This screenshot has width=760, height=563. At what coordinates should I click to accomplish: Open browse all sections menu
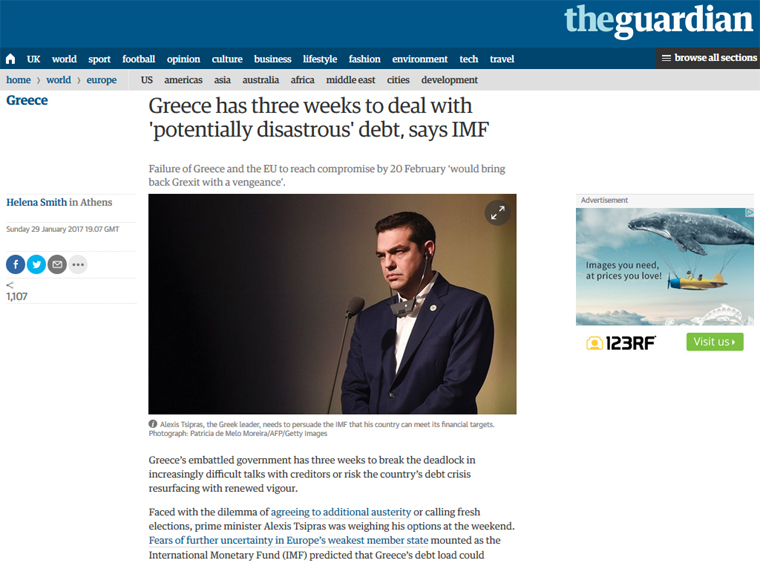pyautogui.click(x=709, y=58)
